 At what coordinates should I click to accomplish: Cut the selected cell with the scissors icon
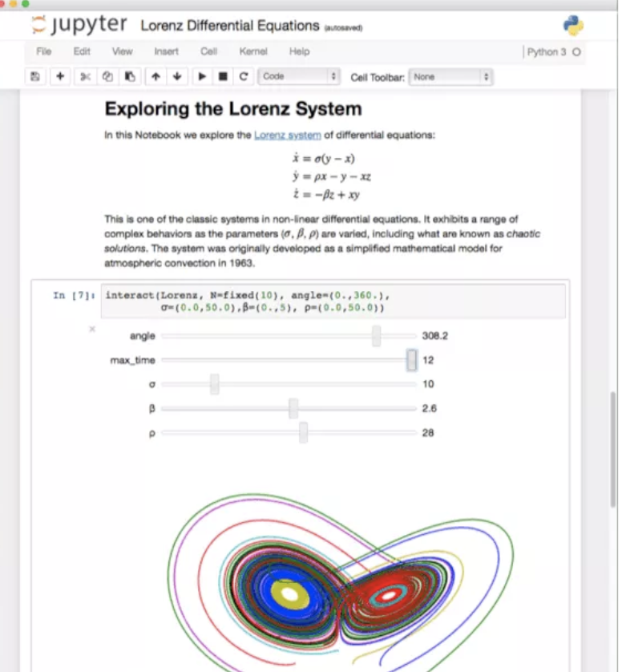85,77
